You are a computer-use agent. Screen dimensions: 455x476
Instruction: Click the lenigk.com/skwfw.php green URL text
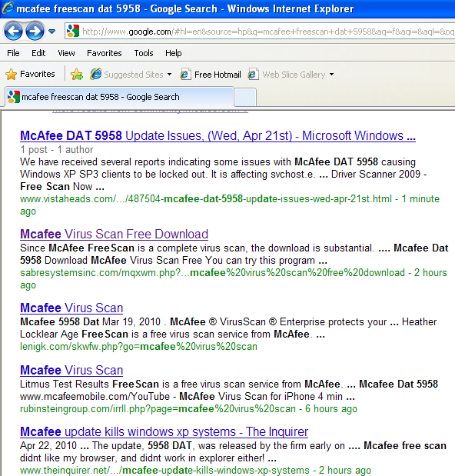click(138, 346)
